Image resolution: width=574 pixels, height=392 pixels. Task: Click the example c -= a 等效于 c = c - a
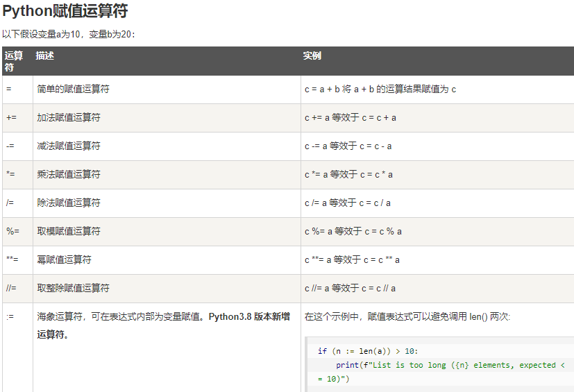(348, 146)
